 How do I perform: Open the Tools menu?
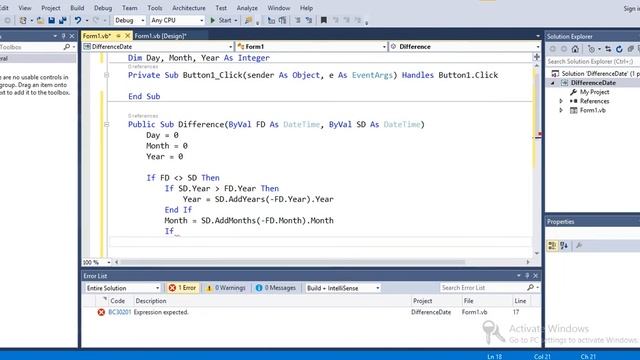[x=155, y=8]
